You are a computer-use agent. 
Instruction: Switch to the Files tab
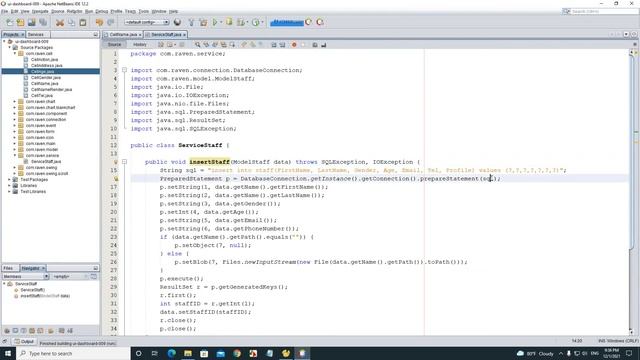(x=9, y=268)
